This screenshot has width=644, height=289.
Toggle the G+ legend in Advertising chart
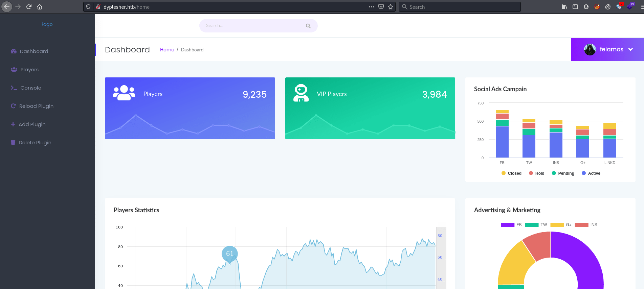click(x=561, y=225)
